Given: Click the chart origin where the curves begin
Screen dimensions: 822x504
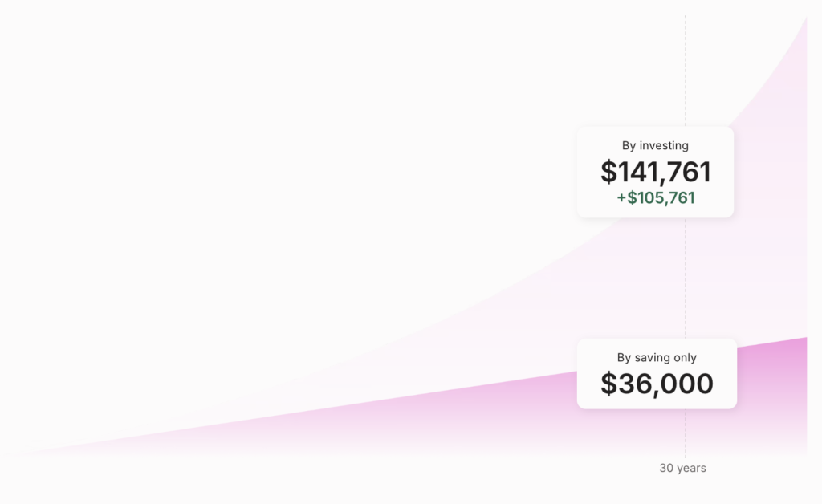Looking at the screenshot, I should [24, 454].
